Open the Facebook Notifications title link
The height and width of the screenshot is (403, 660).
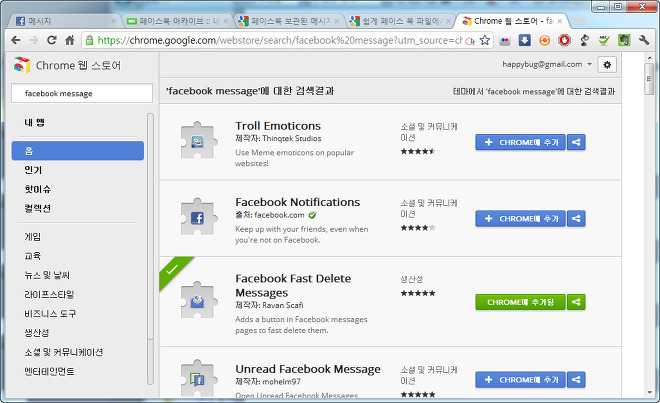click(x=298, y=202)
